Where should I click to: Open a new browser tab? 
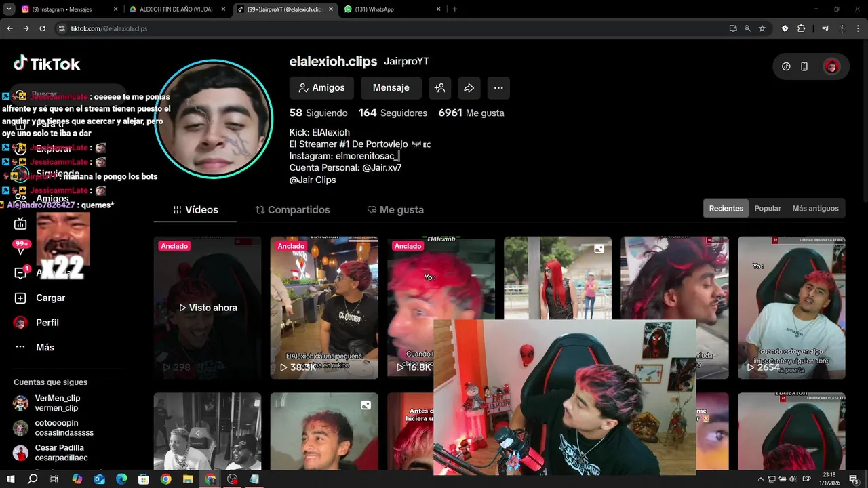click(454, 9)
